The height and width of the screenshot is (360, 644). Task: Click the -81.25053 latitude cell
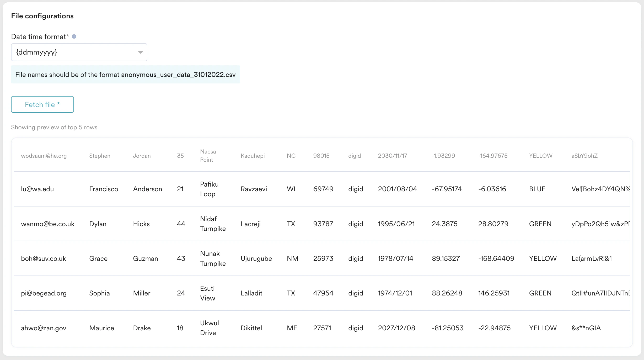click(x=447, y=328)
